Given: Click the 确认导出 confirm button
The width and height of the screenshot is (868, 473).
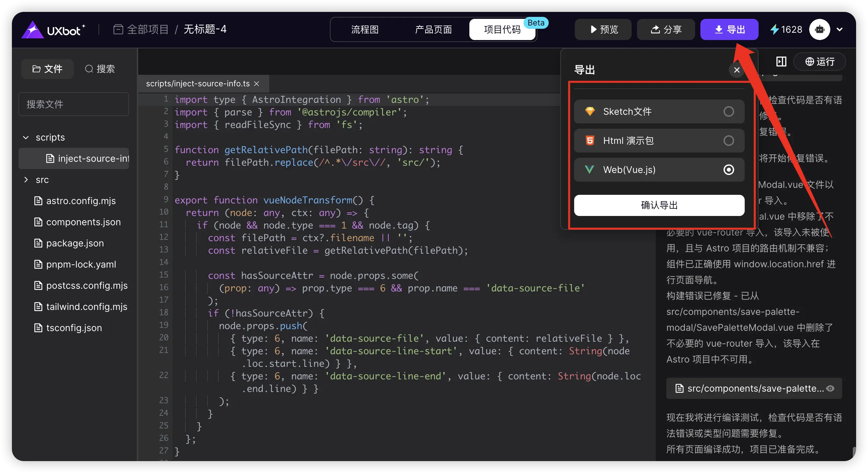Looking at the screenshot, I should (x=659, y=205).
